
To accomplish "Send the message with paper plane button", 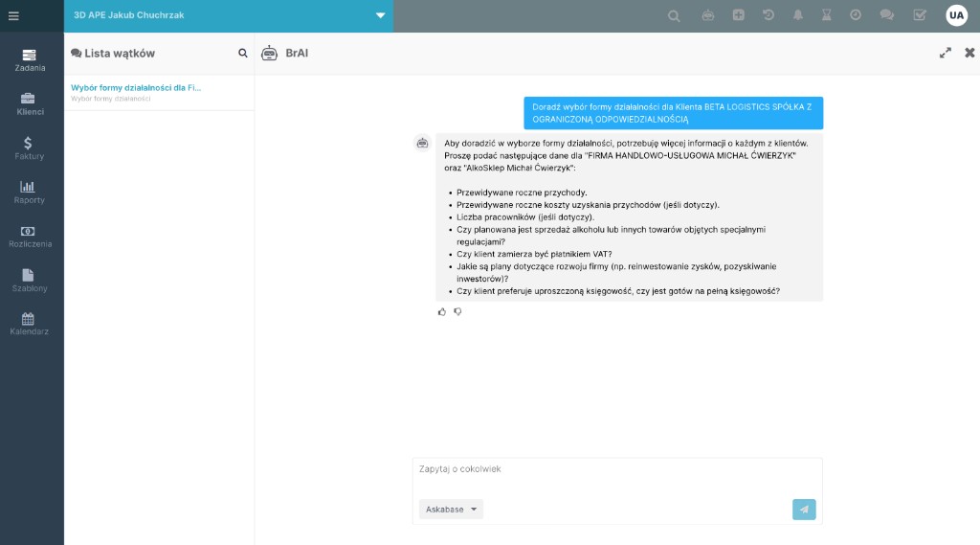I will pyautogui.click(x=804, y=510).
